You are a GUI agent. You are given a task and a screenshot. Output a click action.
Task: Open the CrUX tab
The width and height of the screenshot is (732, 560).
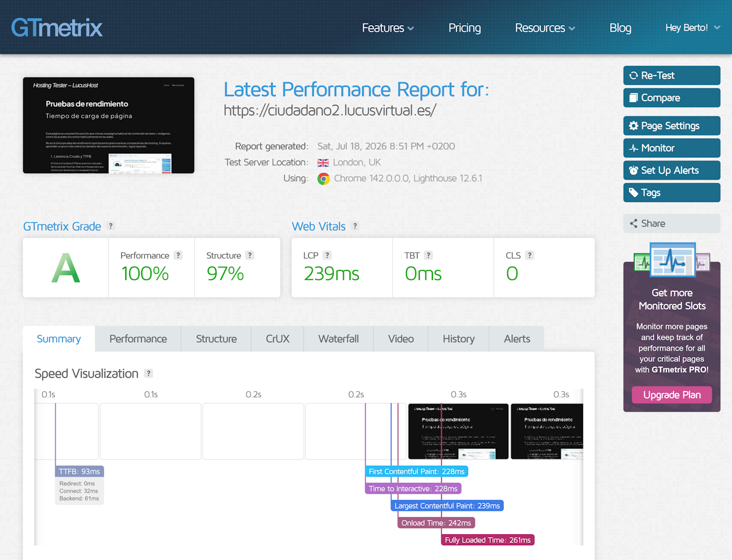coord(278,339)
